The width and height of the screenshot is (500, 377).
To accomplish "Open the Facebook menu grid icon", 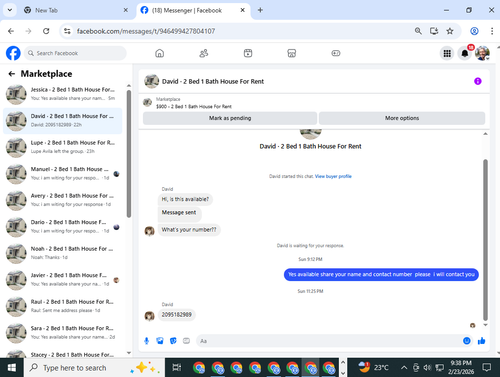I will coord(447,53).
